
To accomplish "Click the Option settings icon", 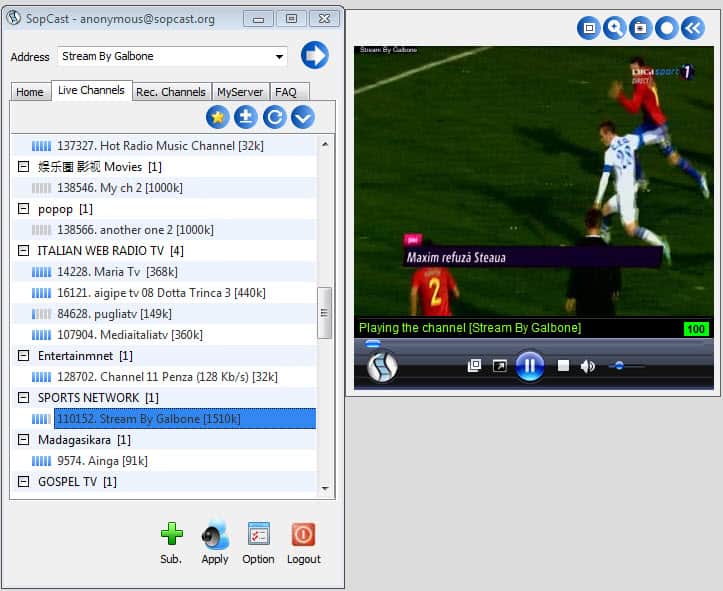I will (258, 535).
